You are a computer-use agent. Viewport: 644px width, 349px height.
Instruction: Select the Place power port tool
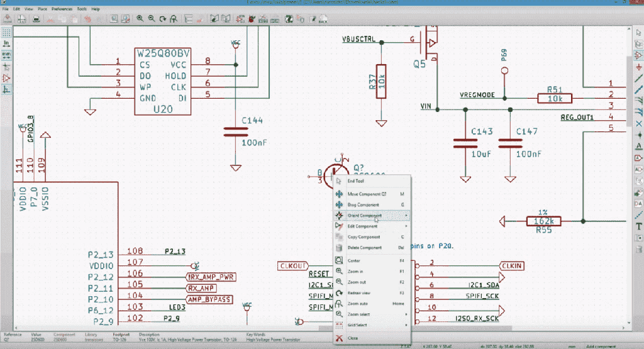639,67
